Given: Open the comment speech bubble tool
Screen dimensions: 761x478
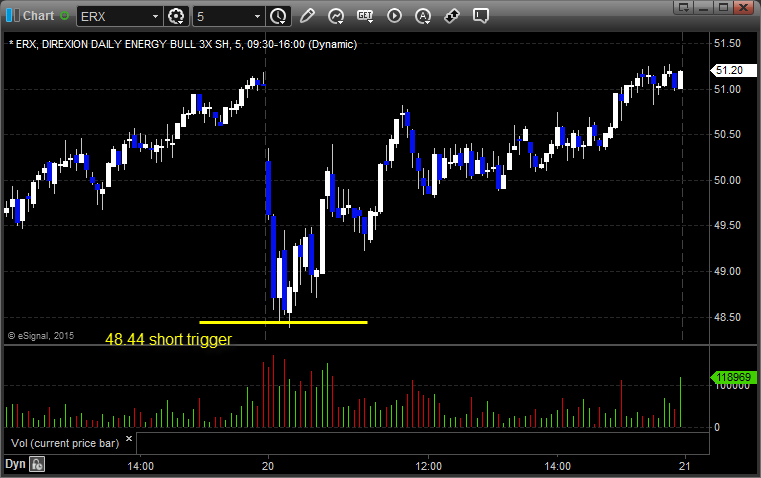Looking at the screenshot, I should coord(480,16).
